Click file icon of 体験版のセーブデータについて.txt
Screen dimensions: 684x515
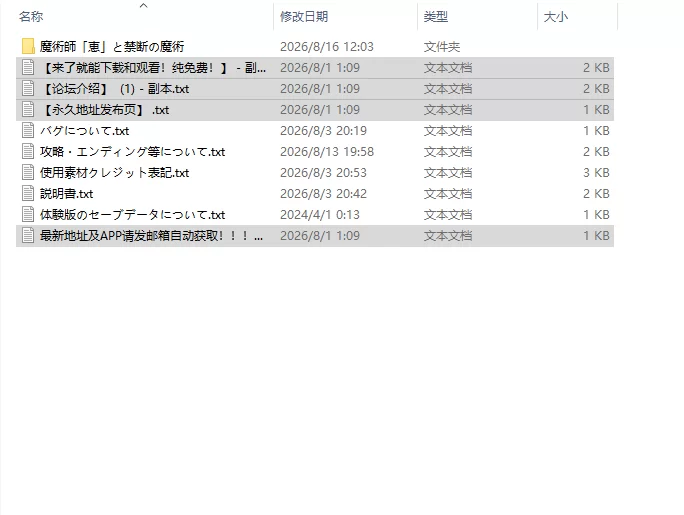(28, 214)
